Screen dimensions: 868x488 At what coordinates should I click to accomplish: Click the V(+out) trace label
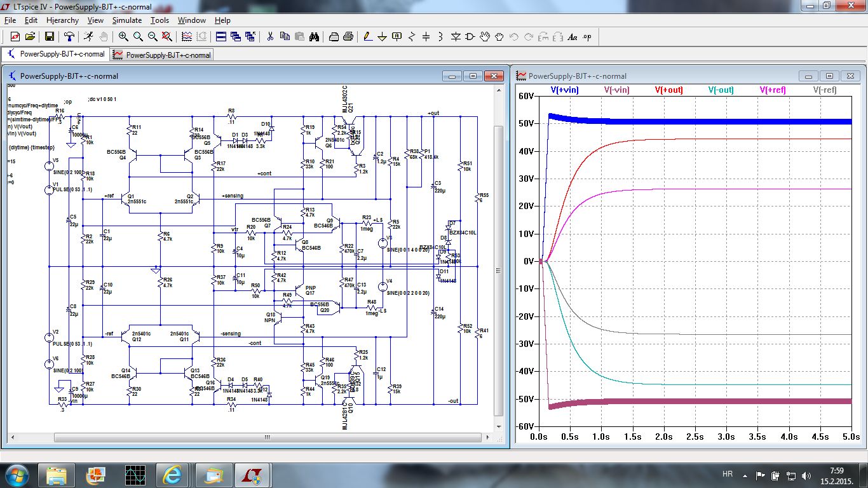tap(668, 90)
